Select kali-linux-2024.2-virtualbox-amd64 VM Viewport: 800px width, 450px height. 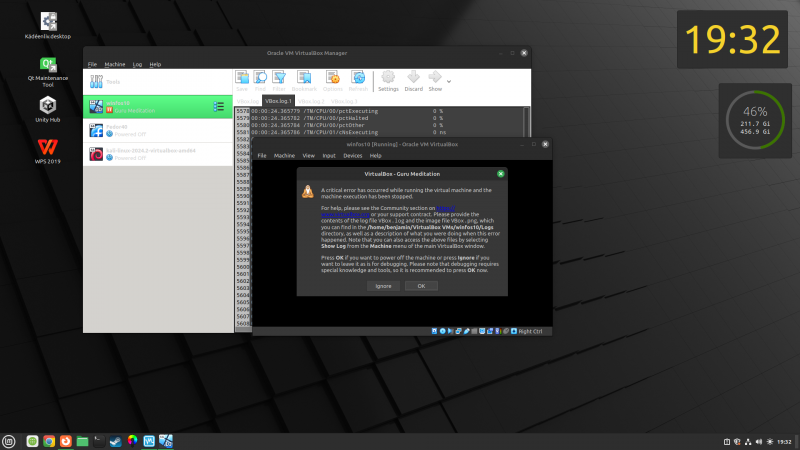(158, 154)
